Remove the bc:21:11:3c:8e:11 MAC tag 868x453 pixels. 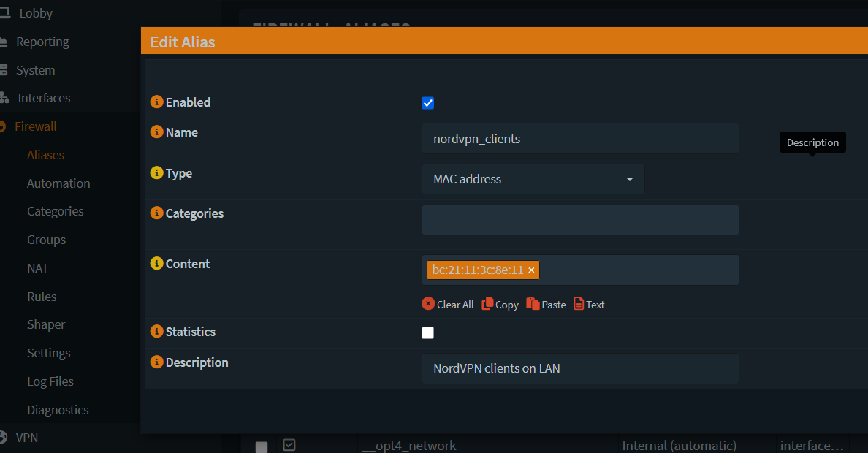[x=531, y=270]
